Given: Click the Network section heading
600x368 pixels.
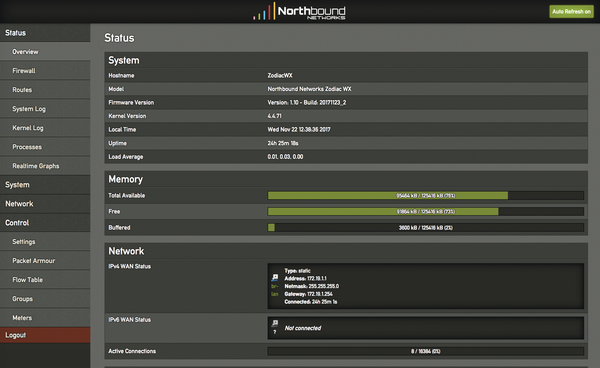Looking at the screenshot, I should click(126, 251).
